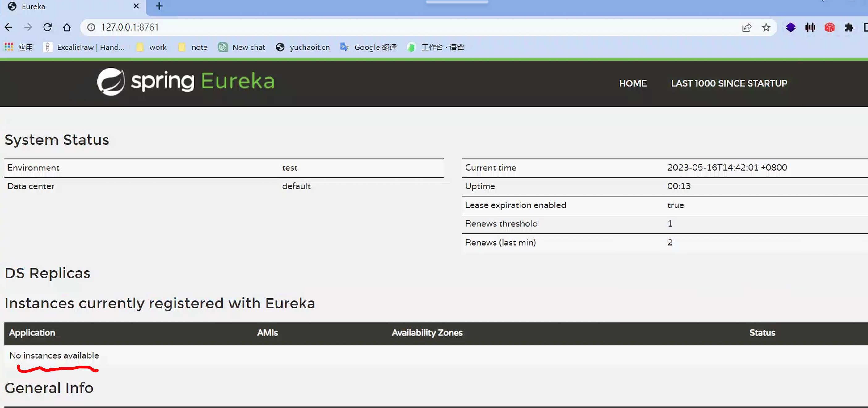Image resolution: width=868 pixels, height=408 pixels.
Task: Open the note bookmarks folder
Action: tap(193, 47)
